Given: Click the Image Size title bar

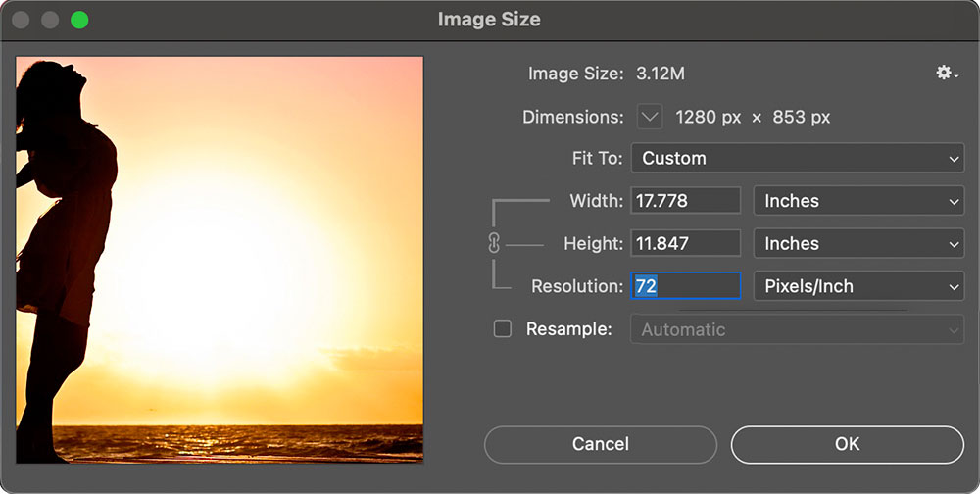Looking at the screenshot, I should coord(489,20).
